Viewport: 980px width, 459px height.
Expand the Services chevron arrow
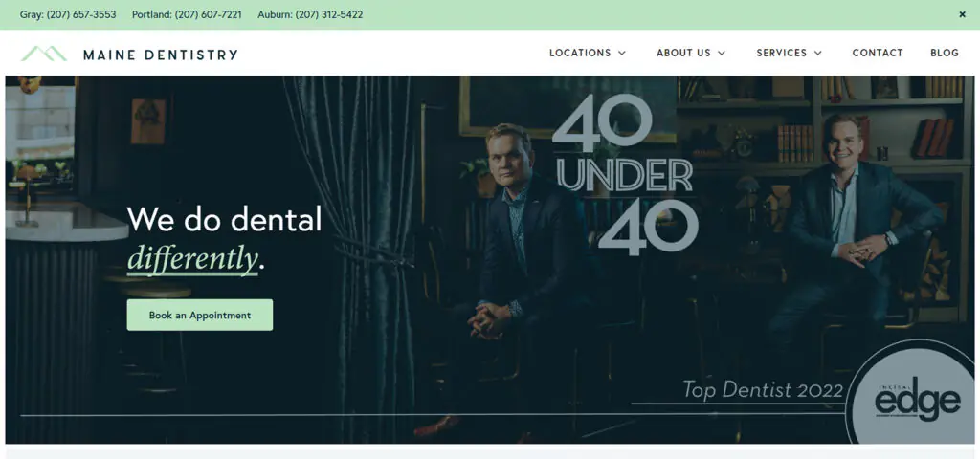point(817,54)
